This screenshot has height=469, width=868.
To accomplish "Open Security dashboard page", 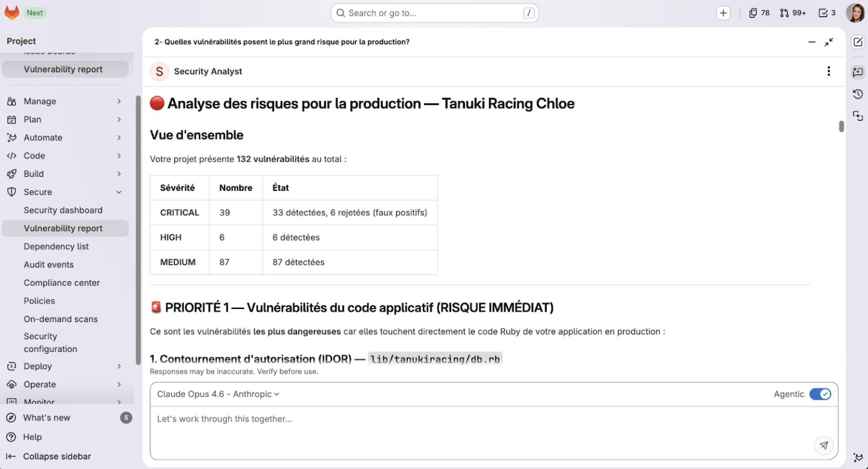I will click(x=66, y=210).
